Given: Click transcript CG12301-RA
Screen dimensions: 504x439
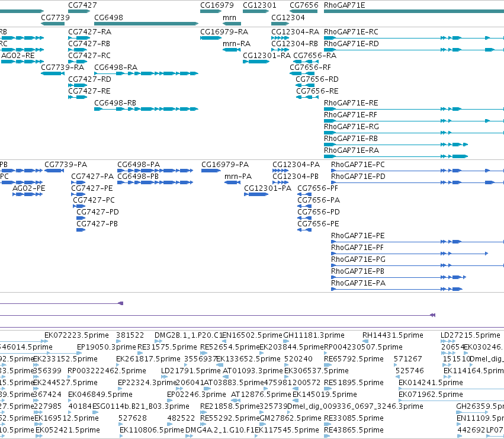Looking at the screenshot, I should 267,56.
